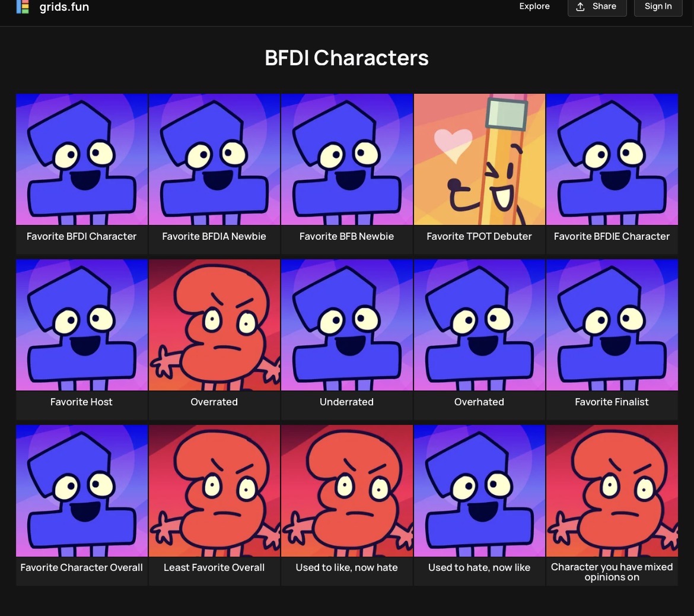This screenshot has height=616, width=694.
Task: Click 'Character you have mixed opinions on' label
Action: click(x=612, y=571)
